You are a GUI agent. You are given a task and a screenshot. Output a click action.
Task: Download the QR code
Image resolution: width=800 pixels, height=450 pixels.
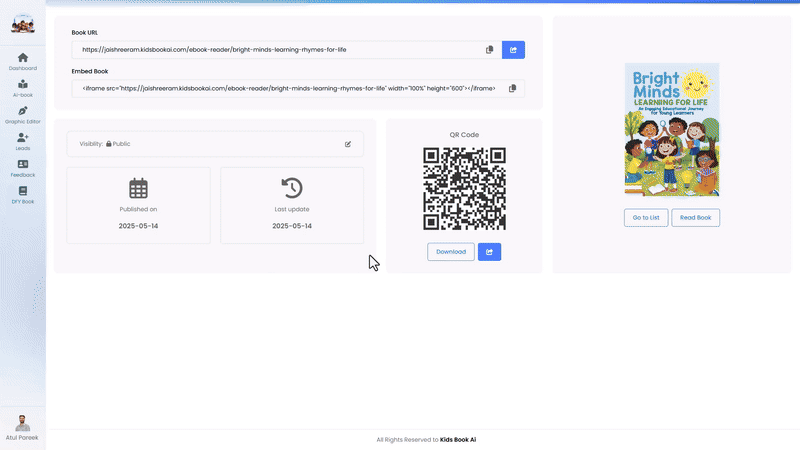[451, 252]
